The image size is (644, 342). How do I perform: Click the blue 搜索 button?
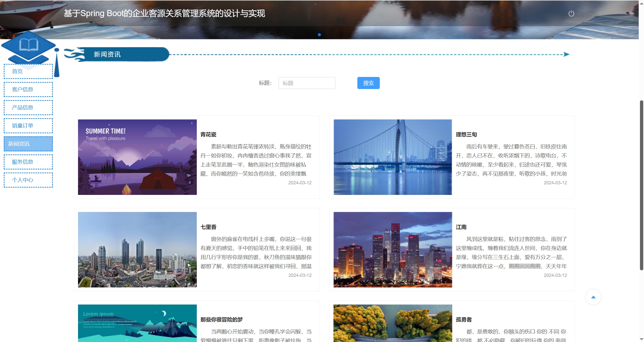click(368, 83)
